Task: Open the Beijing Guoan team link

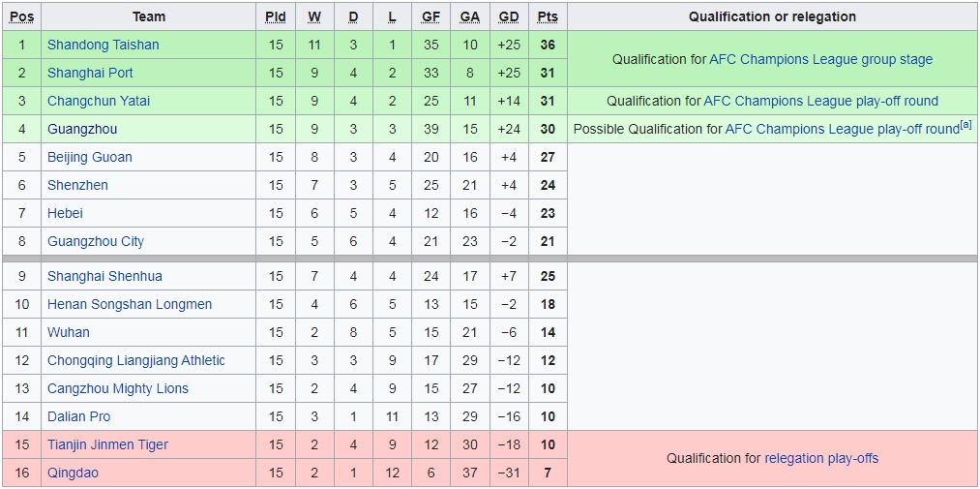Action: pos(90,157)
